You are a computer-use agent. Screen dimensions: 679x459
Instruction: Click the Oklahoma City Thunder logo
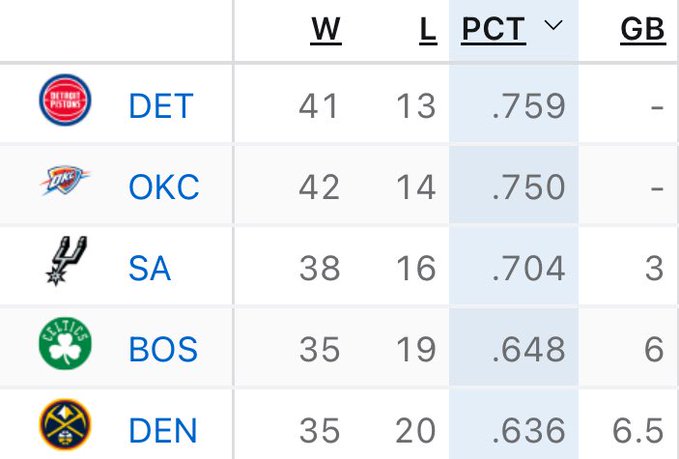65,184
